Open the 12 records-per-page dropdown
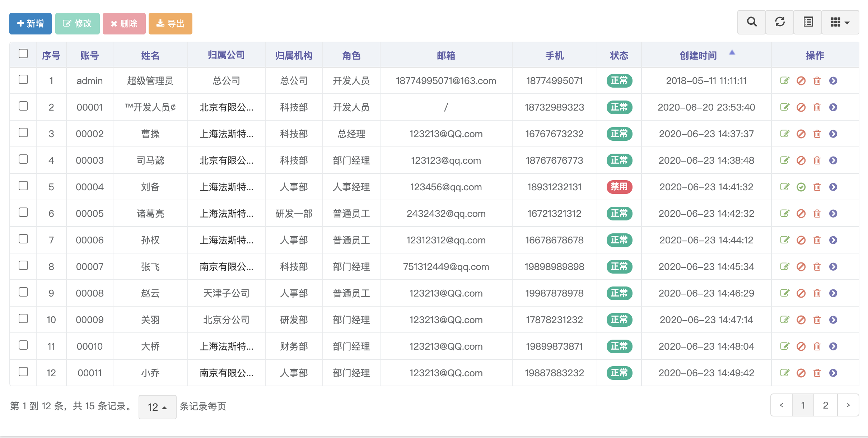 (x=157, y=407)
